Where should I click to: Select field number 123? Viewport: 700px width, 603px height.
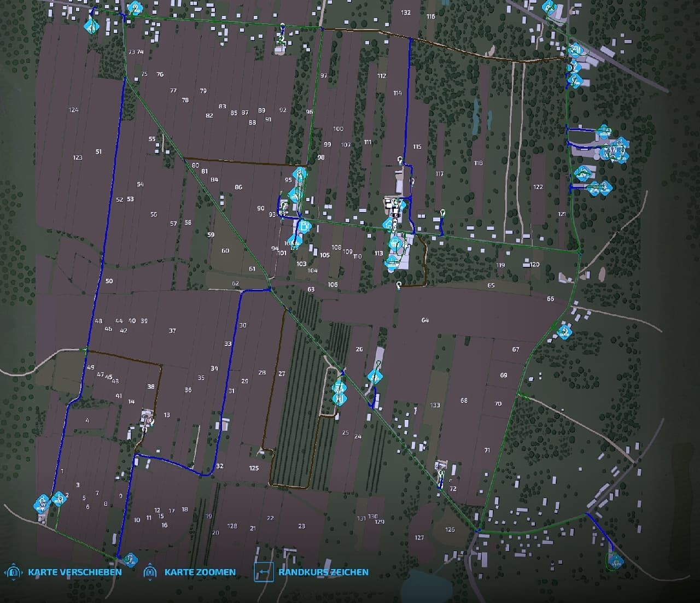click(78, 157)
